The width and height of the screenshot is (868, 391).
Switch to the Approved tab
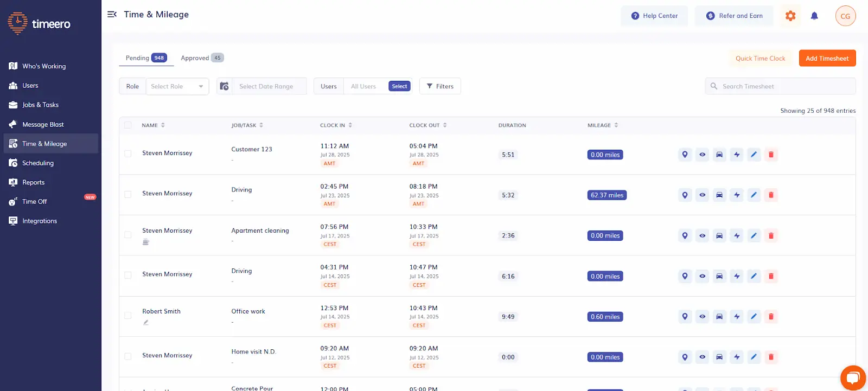coord(202,58)
